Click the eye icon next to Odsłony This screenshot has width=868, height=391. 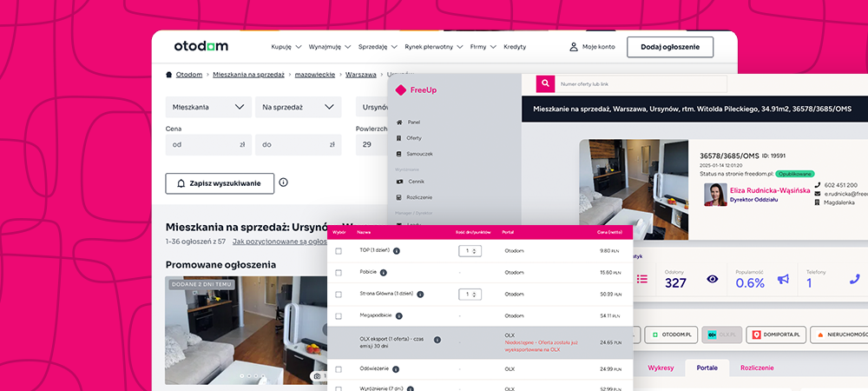(713, 279)
